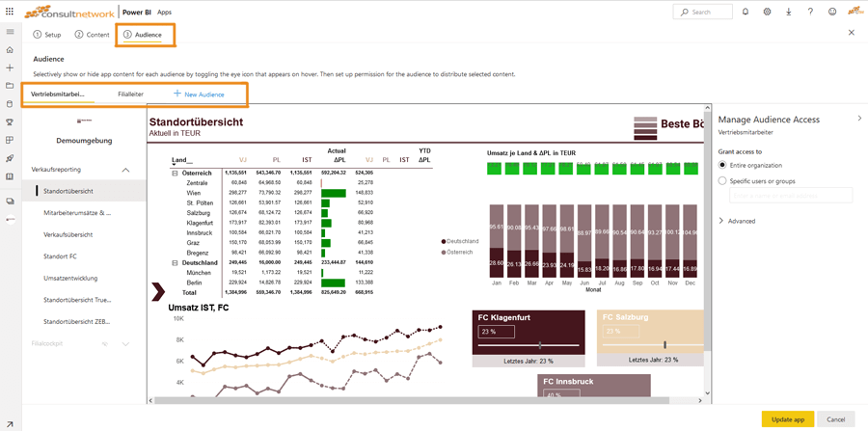Switch to the Content step tab
This screenshot has height=431, width=868.
click(93, 35)
